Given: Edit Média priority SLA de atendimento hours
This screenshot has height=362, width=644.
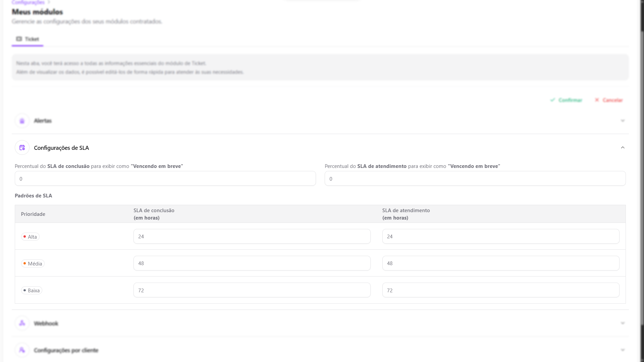Looking at the screenshot, I should (x=500, y=263).
